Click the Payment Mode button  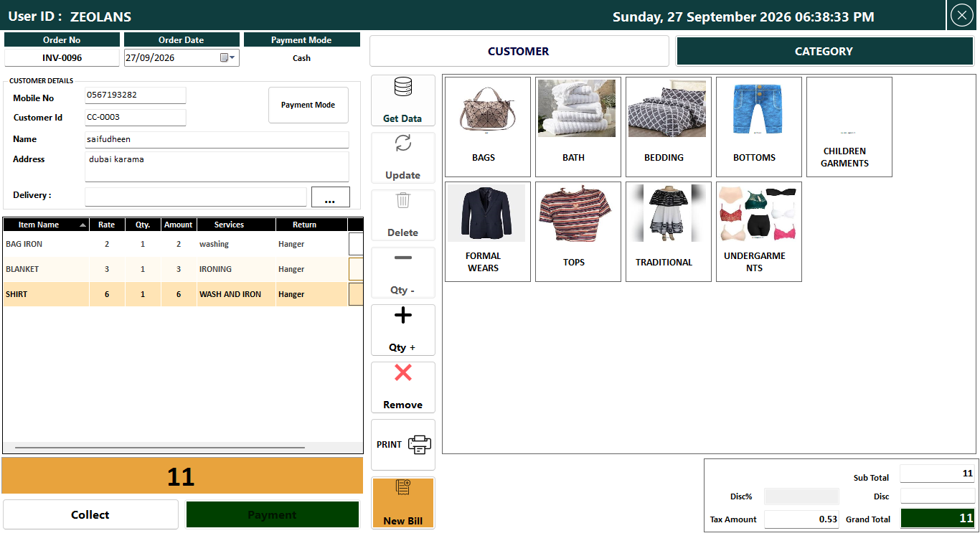pyautogui.click(x=308, y=105)
